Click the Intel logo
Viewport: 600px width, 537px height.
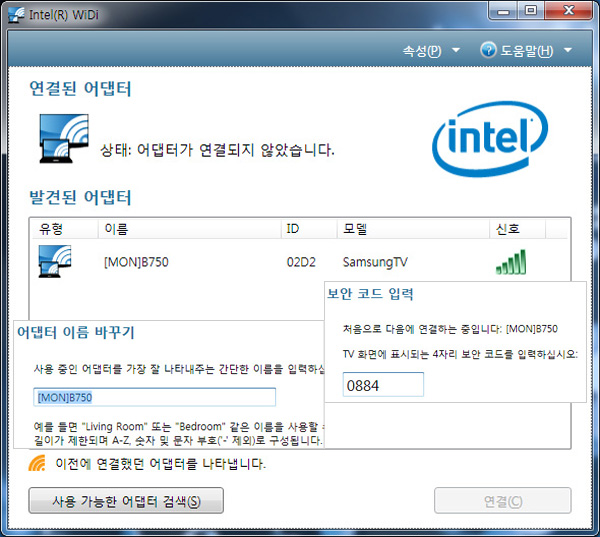click(x=490, y=139)
